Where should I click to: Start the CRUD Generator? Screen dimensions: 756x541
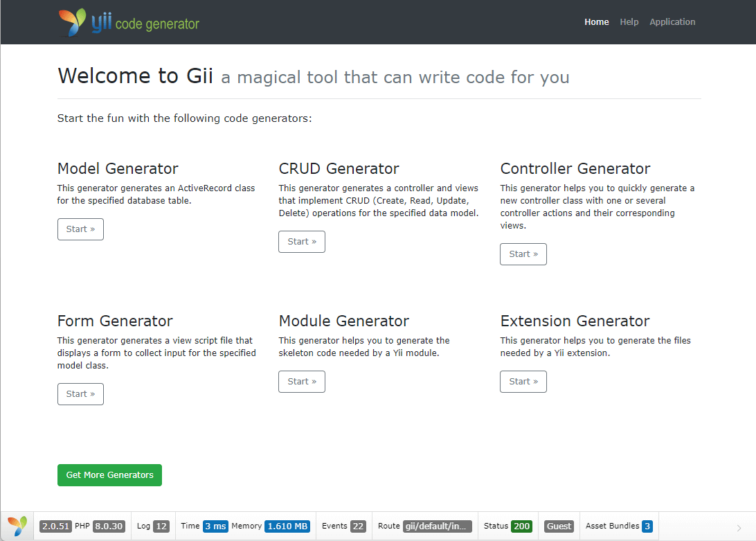[x=301, y=242]
